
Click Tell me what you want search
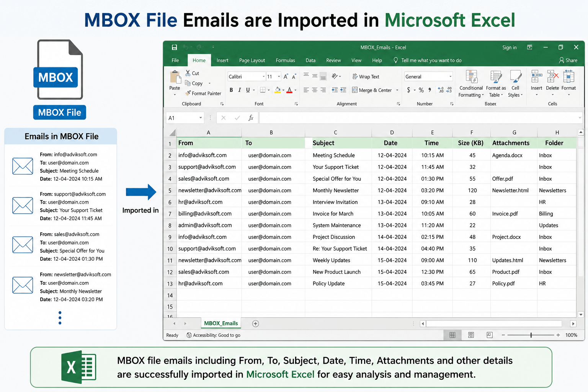428,60
